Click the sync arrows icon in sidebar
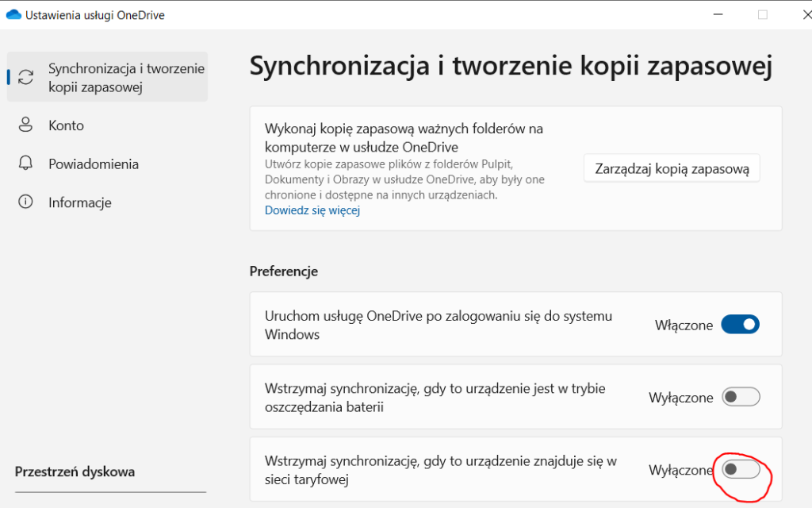Screen dimensions: 812x508 pos(26,77)
